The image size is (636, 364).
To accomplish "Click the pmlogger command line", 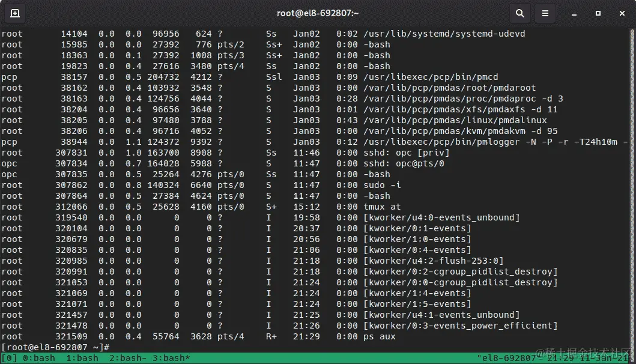I will click(495, 142).
